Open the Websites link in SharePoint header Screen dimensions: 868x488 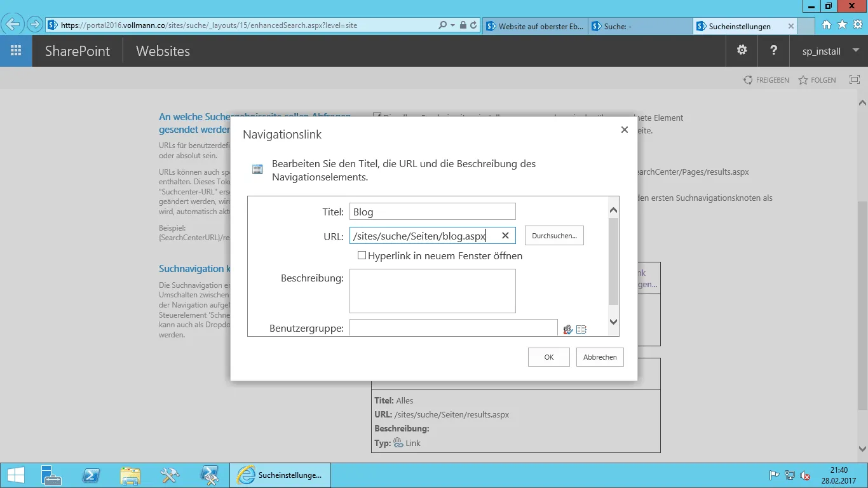pyautogui.click(x=163, y=51)
